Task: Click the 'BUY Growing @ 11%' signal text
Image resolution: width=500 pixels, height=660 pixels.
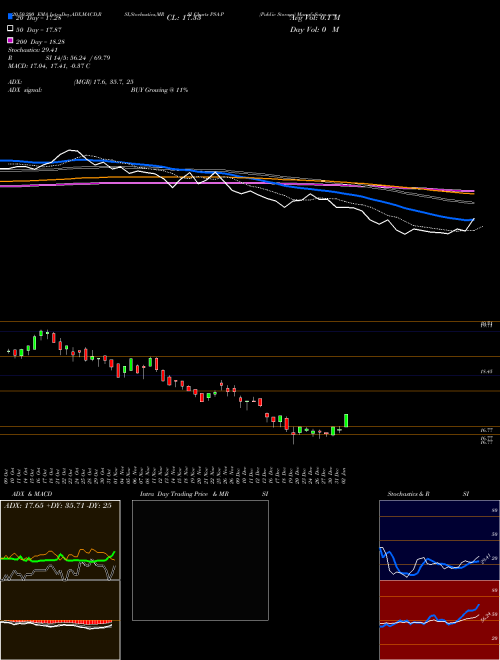Action: (159, 90)
